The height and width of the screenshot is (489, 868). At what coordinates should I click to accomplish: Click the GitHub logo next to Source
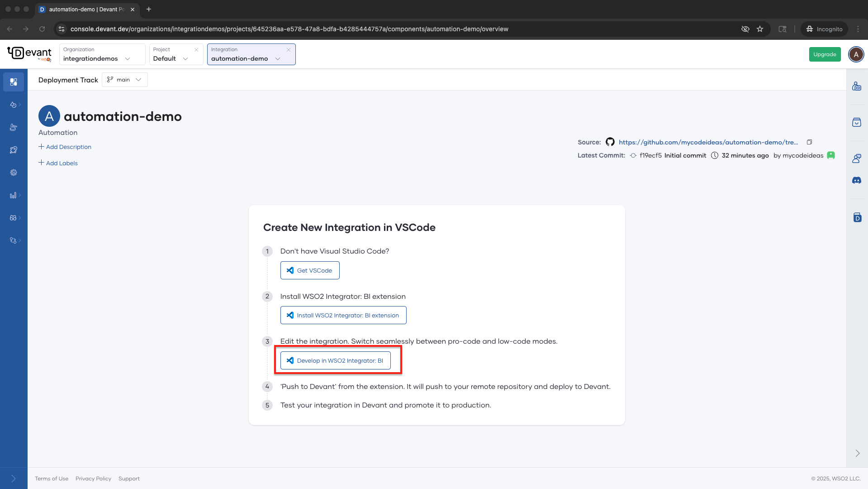click(x=610, y=142)
